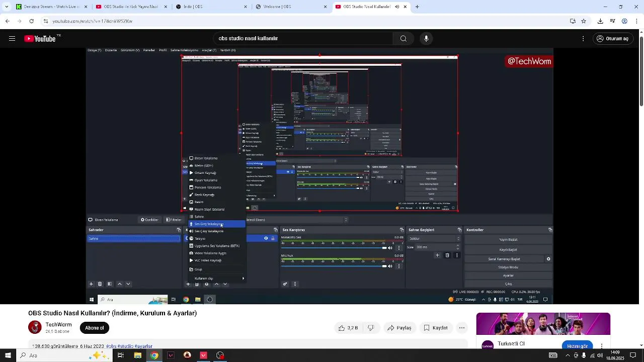This screenshot has height=362, width=644.
Task: Expand the tab search chevron
Action: pyautogui.click(x=6, y=7)
